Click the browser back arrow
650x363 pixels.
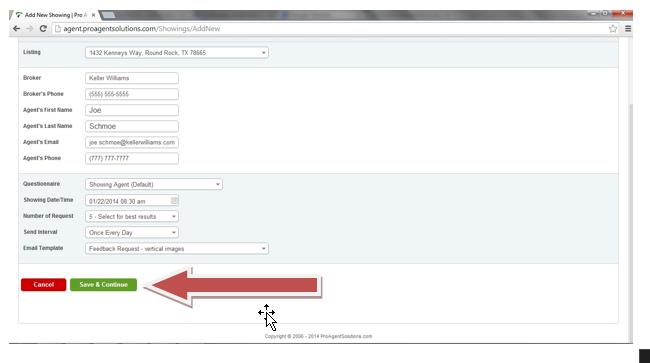point(16,29)
